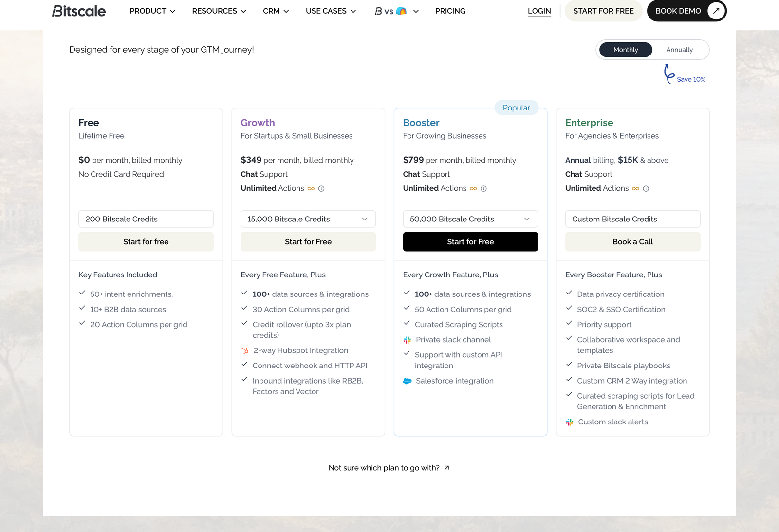Click the Hubspot icon in Growth features
This screenshot has height=532, width=779.
245,350
